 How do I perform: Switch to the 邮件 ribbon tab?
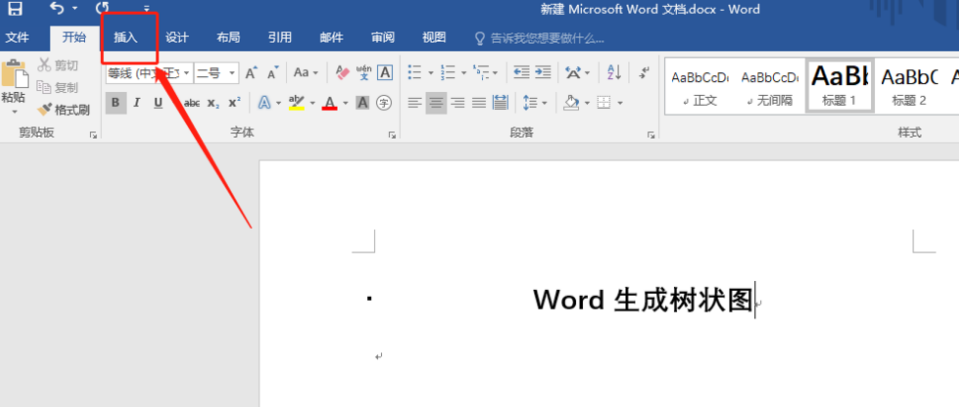point(331,38)
